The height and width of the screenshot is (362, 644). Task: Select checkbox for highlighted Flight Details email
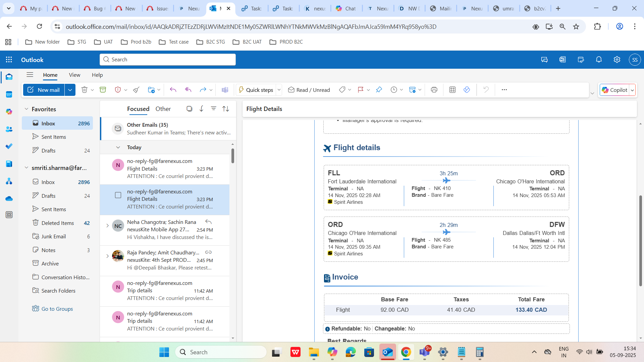(118, 195)
